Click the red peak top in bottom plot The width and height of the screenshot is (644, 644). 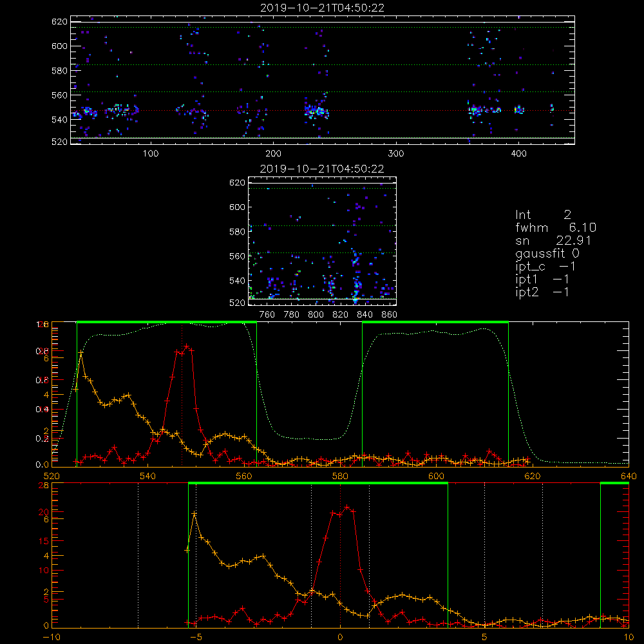347,507
